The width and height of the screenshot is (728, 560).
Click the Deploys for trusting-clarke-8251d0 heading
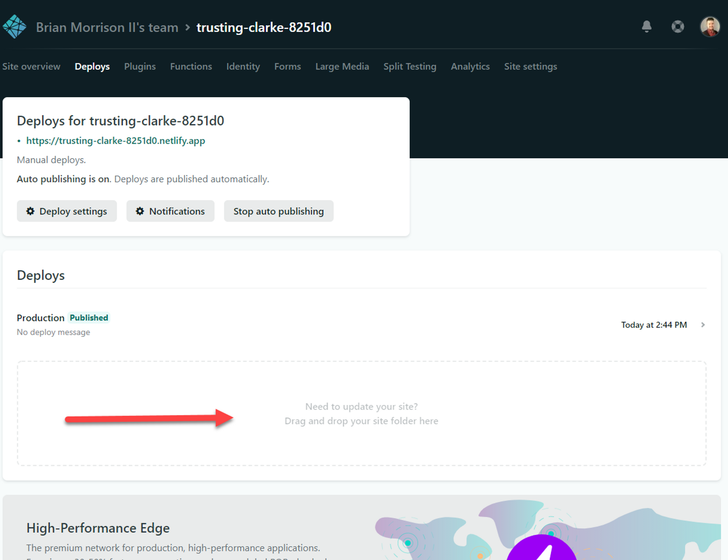click(x=120, y=121)
